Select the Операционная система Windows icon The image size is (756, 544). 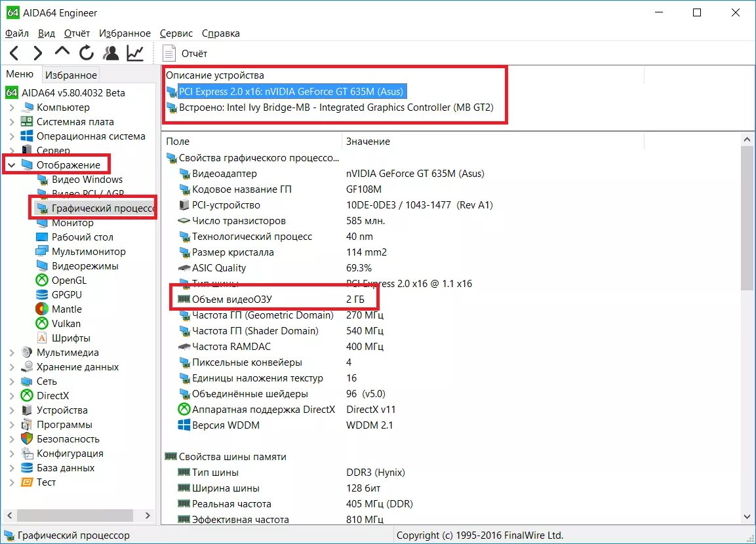27,136
